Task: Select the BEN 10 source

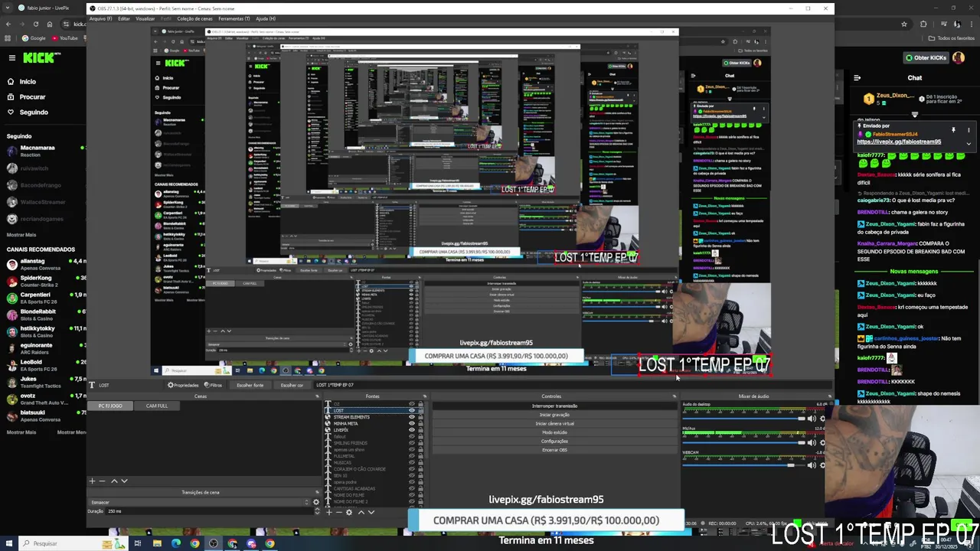Action: coord(375,475)
